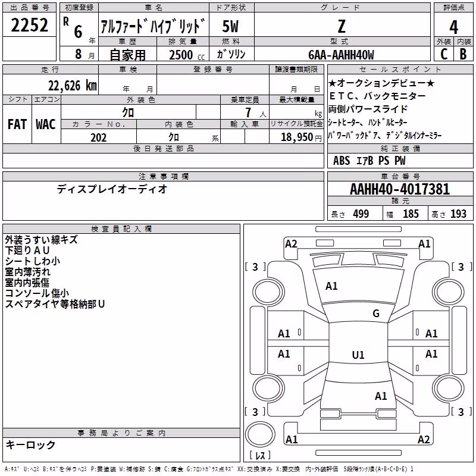Click the recycle deposit 18,950円
The width and height of the screenshot is (476, 476).
301,137
